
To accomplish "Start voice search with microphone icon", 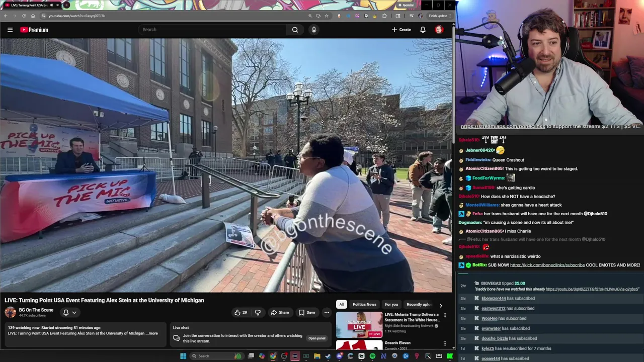I will click(314, 30).
